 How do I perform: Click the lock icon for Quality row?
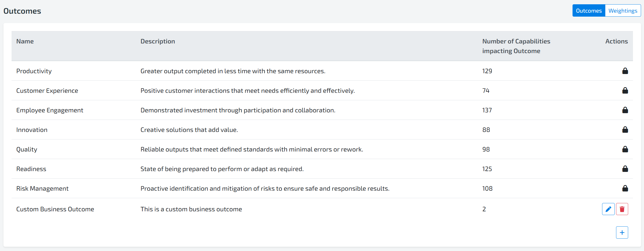(625, 149)
